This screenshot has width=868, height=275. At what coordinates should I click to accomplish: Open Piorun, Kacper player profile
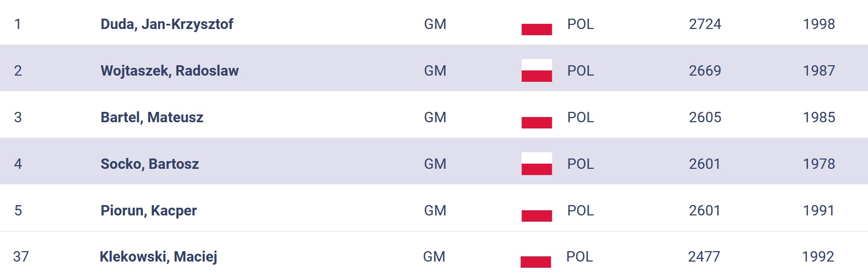coord(149,211)
